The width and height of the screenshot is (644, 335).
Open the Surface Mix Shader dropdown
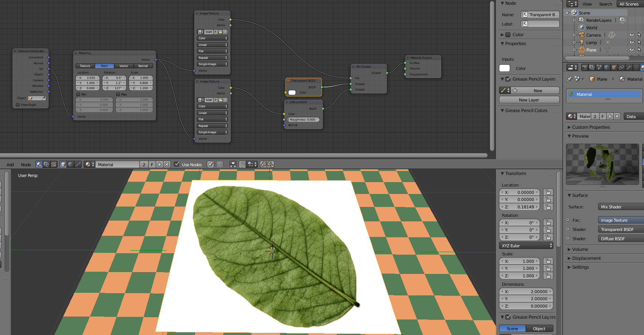621,207
